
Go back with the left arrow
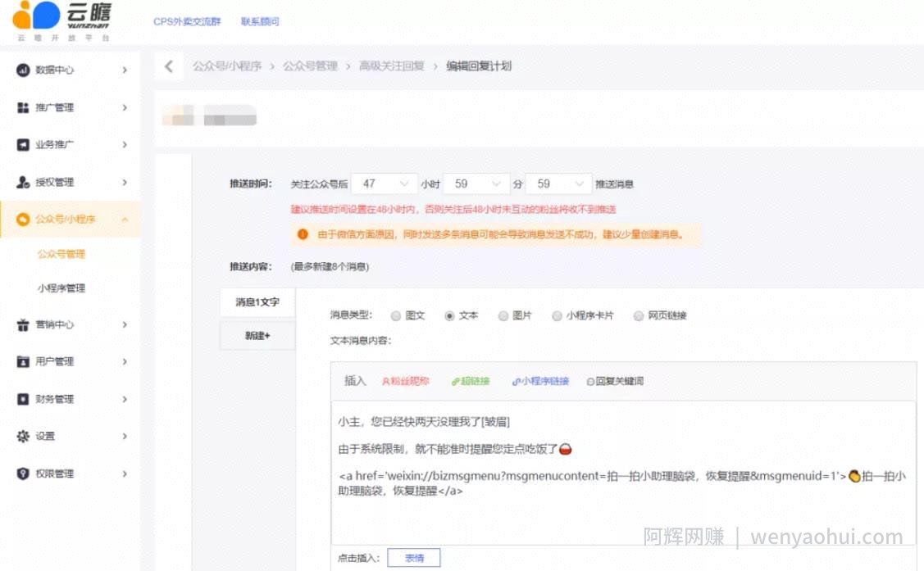[169, 66]
